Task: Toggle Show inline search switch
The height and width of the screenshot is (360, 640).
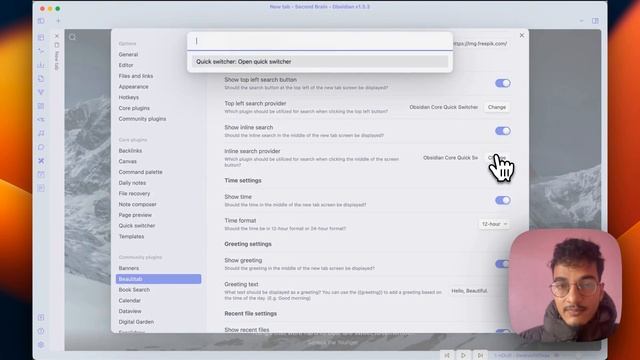Action: (x=502, y=131)
